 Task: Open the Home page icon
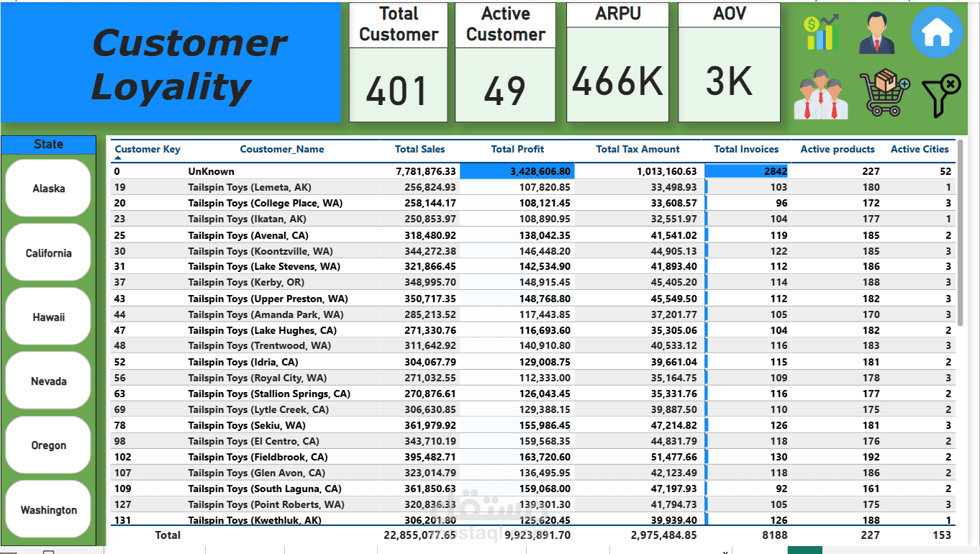click(x=937, y=32)
